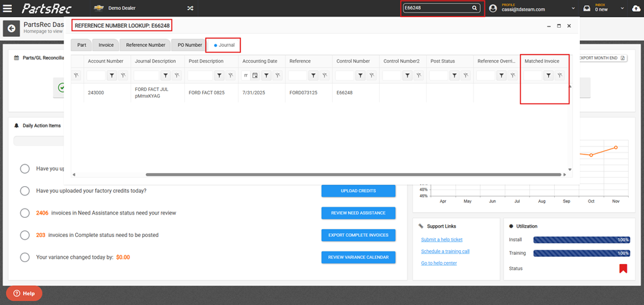Check the variance changed item circle
This screenshot has width=644, height=305.
point(24,257)
